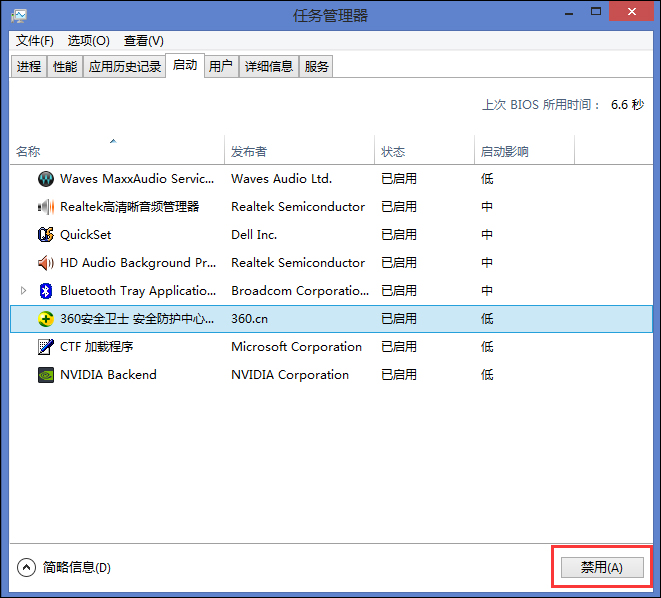Click the 简略信息(D) label
The image size is (661, 598).
tap(76, 568)
